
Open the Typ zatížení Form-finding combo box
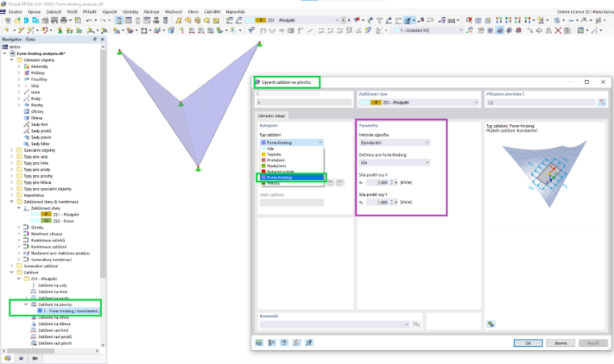click(x=292, y=143)
